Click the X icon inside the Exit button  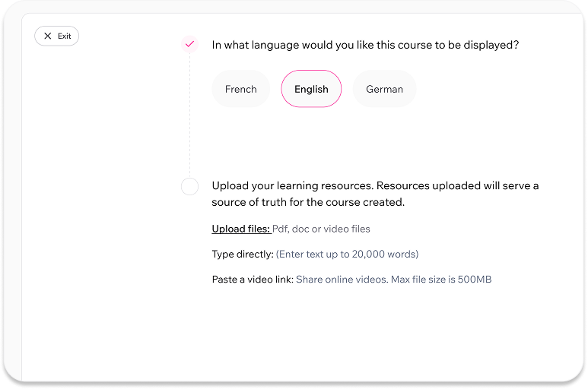coord(48,36)
